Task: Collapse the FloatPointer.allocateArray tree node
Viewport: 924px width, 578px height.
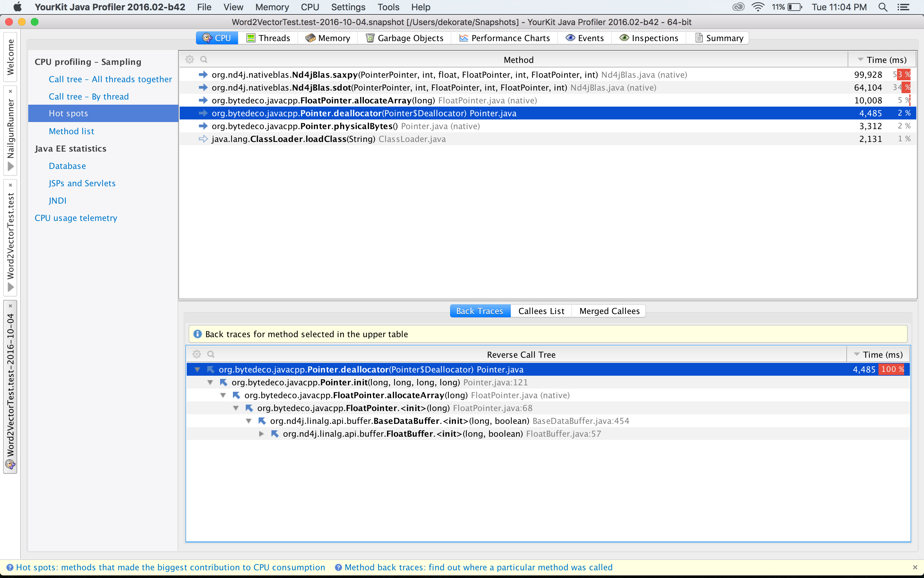Action: 223,395
